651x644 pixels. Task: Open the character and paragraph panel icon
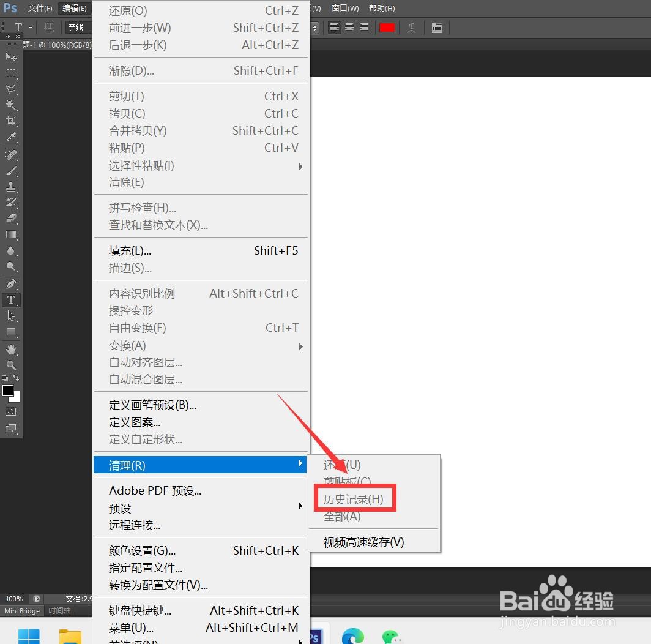(x=436, y=28)
